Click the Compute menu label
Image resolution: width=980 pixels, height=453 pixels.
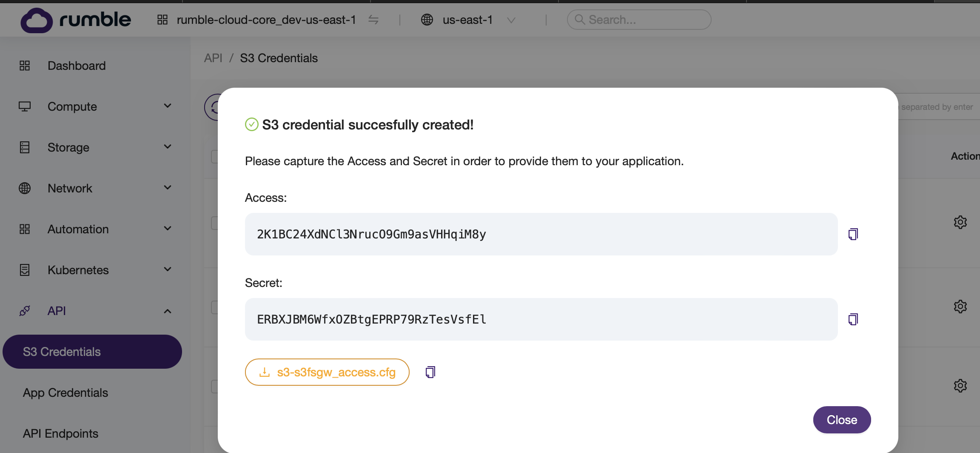[x=72, y=106]
